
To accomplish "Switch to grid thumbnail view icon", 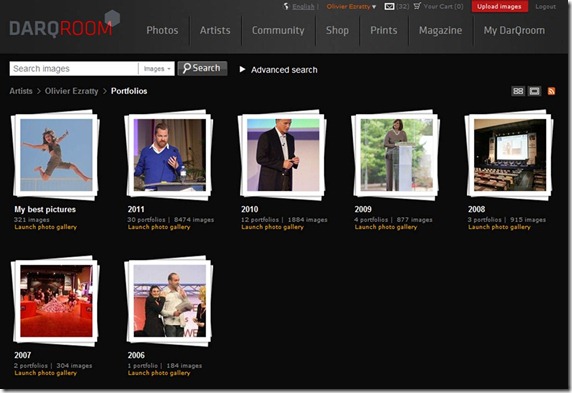I will [518, 91].
